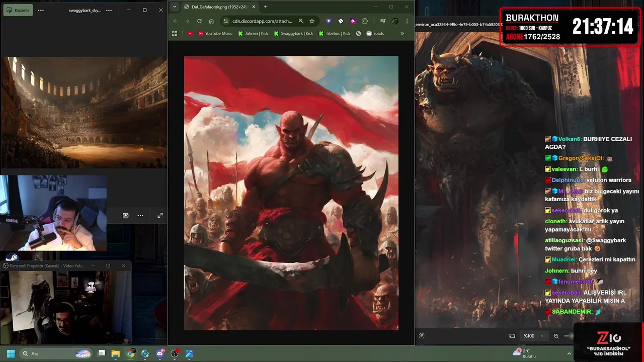
Task: Open the Windows Start menu
Action: 11,353
